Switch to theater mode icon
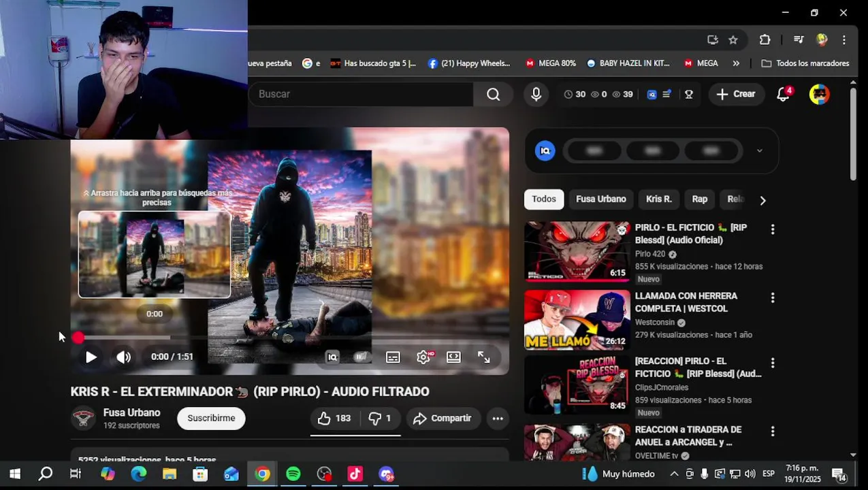This screenshot has height=490, width=868. tap(453, 357)
